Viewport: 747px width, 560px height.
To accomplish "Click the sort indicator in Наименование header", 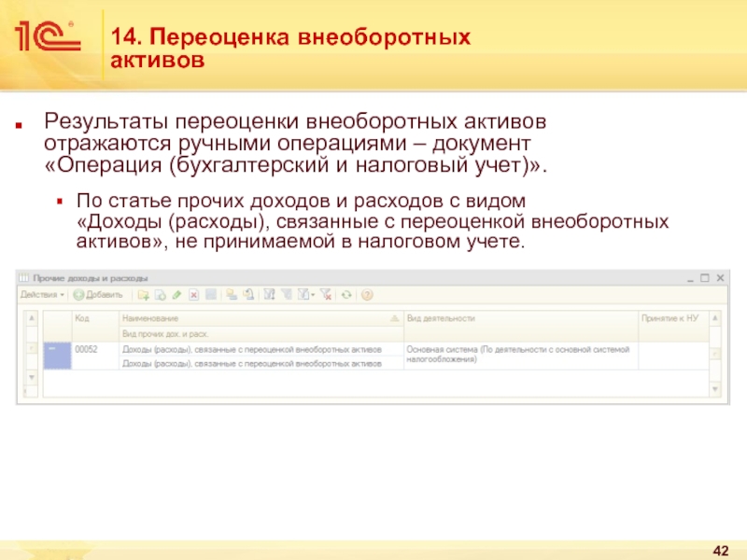I will [x=394, y=318].
